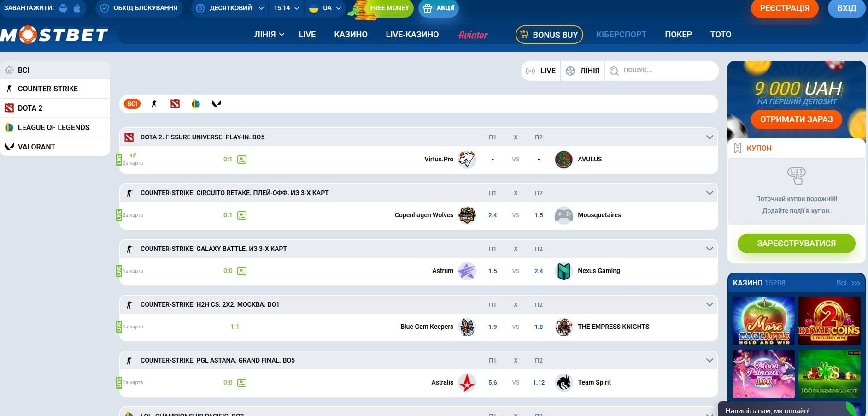Filter by League of Legends icon
The height and width of the screenshot is (416, 868).
click(x=196, y=104)
